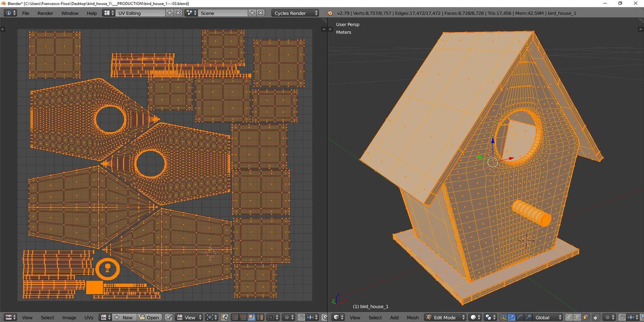
Task: Click 3D viewport toolshelf expand plus
Action: tap(330, 30)
